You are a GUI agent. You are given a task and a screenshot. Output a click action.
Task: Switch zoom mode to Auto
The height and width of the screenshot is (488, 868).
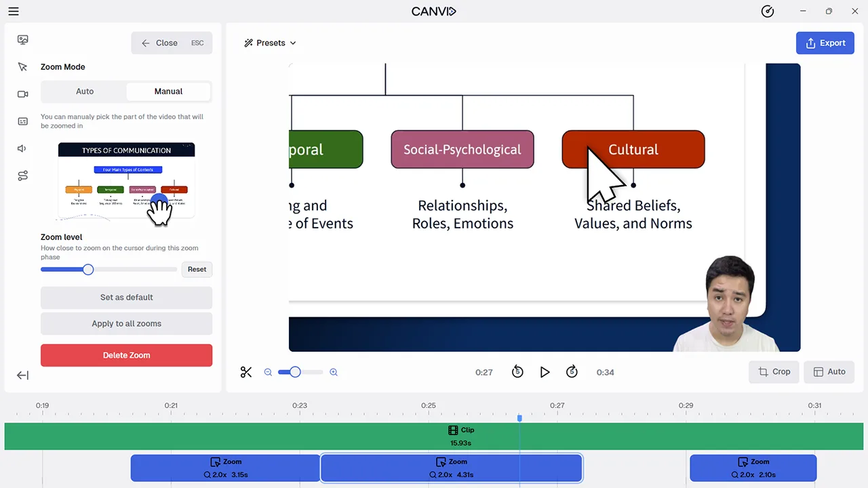[84, 91]
